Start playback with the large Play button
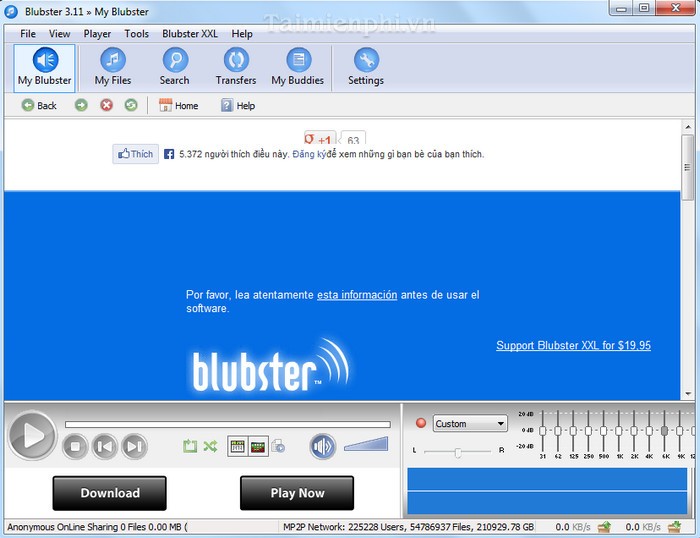The image size is (700, 538). pyautogui.click(x=32, y=435)
